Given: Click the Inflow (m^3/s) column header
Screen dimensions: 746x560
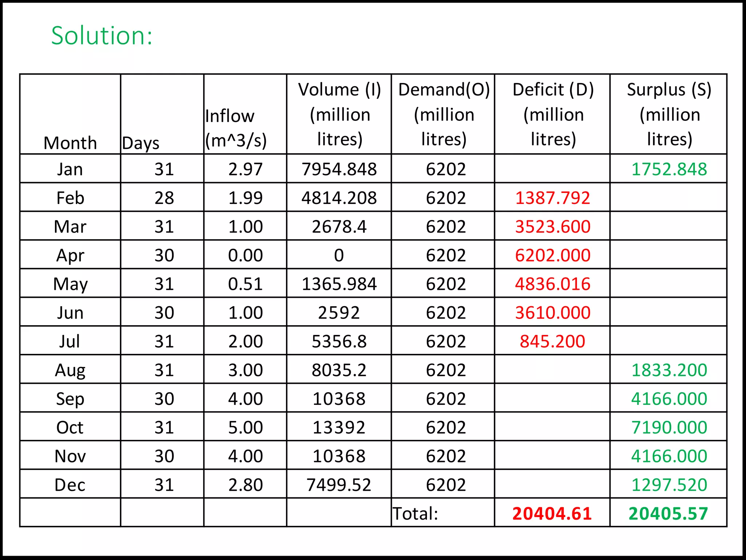Looking at the screenshot, I should 236,128.
